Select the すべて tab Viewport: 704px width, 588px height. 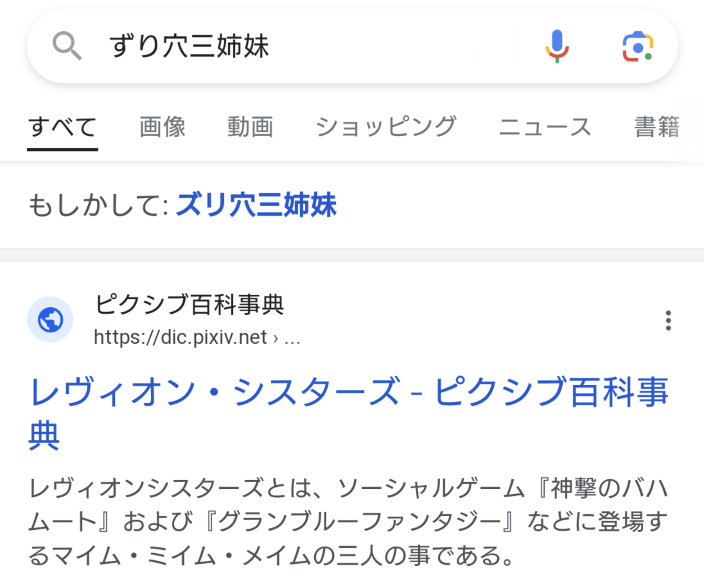63,127
